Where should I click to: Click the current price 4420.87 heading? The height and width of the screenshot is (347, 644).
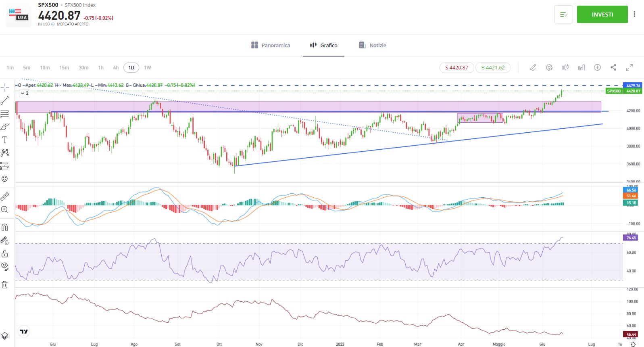59,15
